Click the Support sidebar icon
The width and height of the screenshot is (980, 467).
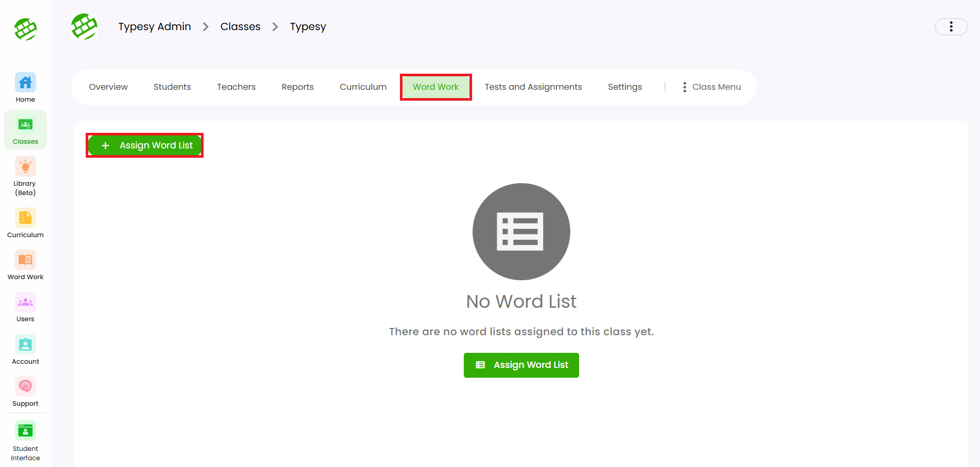coord(25,392)
